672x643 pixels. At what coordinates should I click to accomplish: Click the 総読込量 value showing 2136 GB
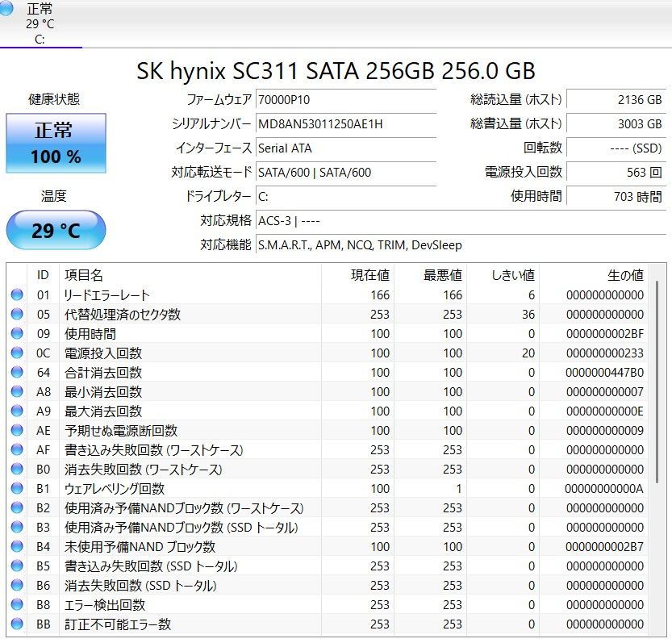[619, 100]
